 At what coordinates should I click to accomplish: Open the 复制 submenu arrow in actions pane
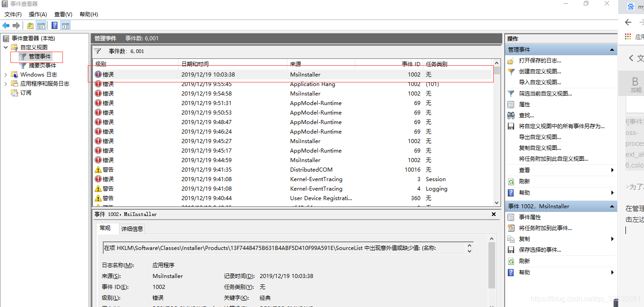[x=612, y=239]
